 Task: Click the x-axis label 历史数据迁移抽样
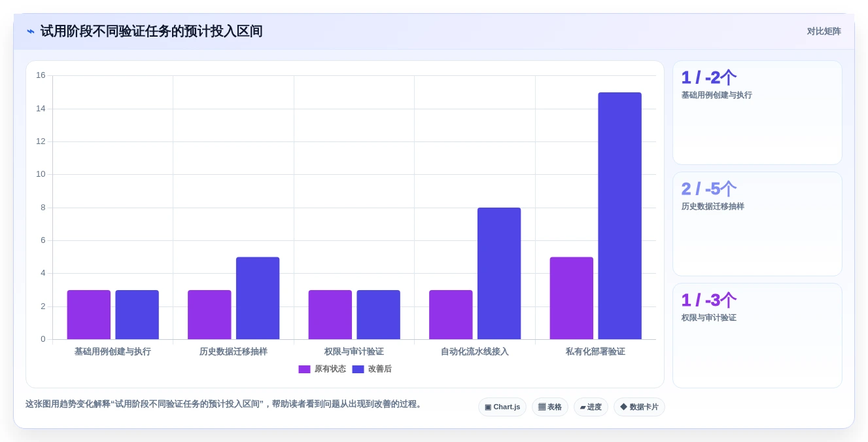click(234, 352)
